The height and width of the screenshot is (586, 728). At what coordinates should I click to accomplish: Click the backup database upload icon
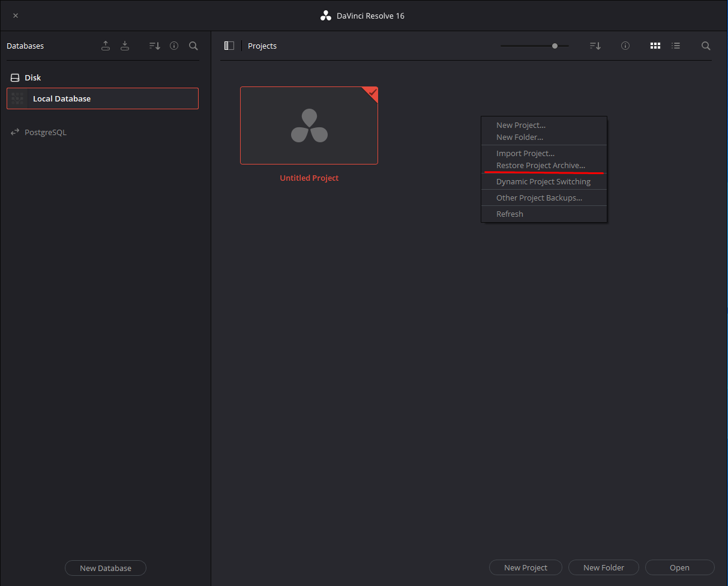click(x=106, y=46)
